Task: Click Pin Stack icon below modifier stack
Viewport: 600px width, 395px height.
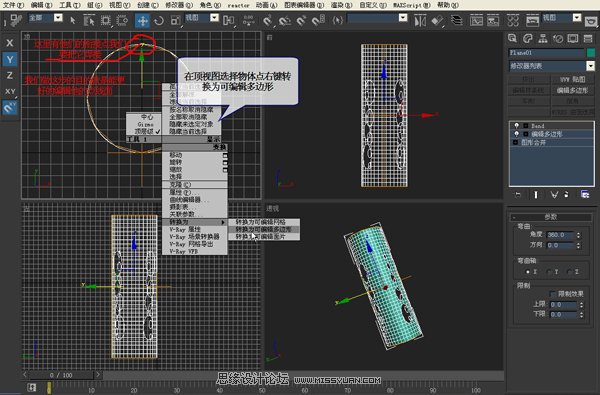Action: click(518, 195)
